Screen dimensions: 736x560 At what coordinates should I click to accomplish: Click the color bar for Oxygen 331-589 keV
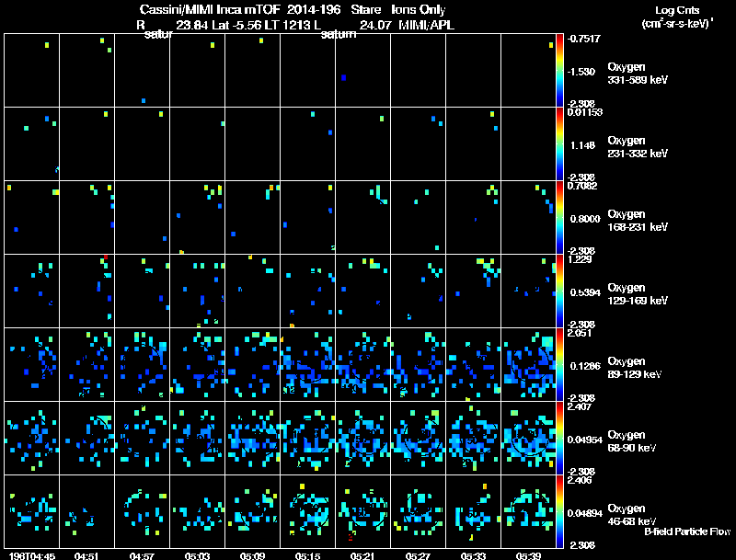point(560,70)
